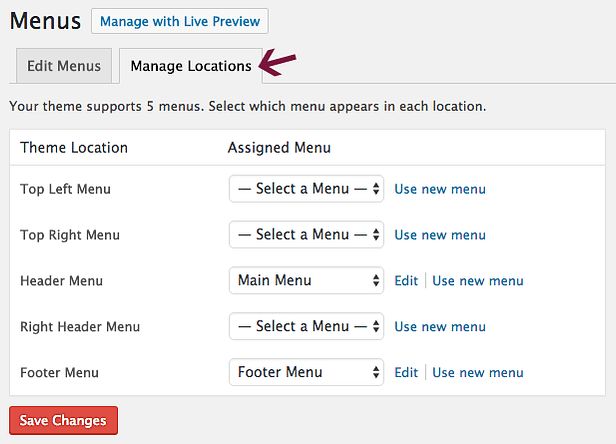Click Use new menu for Top Left Menu
The height and width of the screenshot is (444, 616).
(440, 189)
